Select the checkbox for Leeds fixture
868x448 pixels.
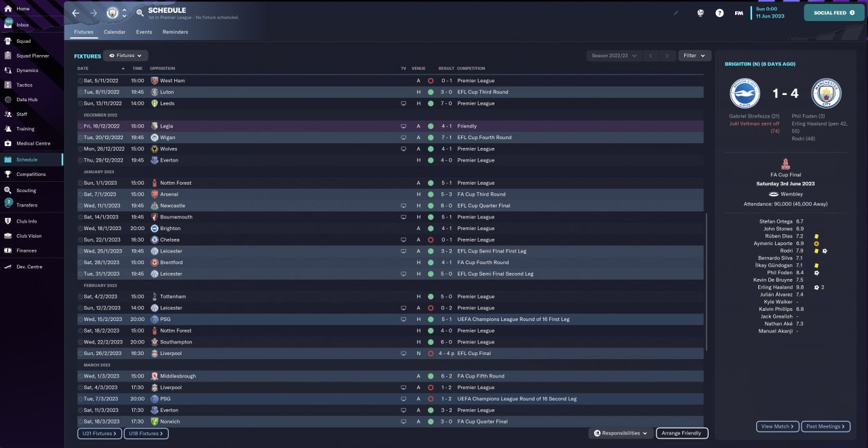tap(80, 104)
